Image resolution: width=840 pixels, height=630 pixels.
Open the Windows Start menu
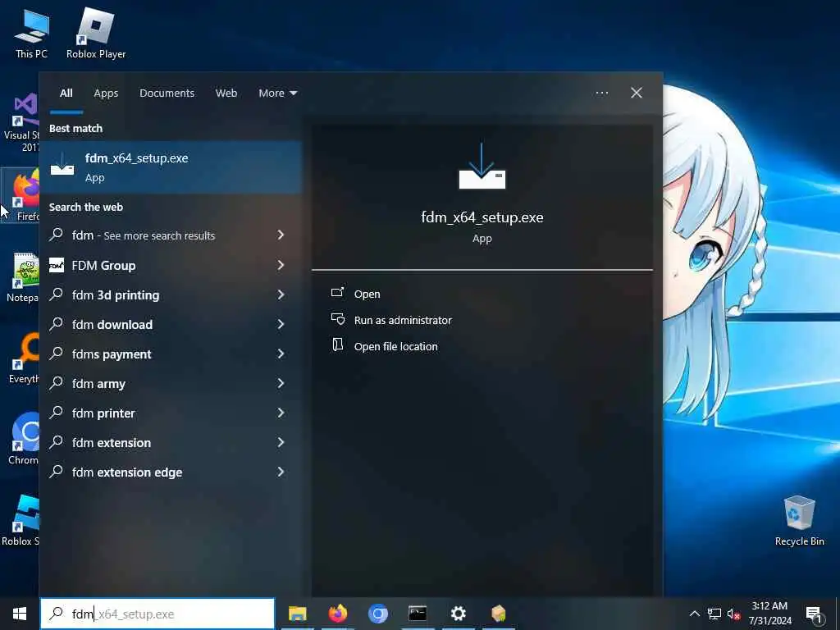(20, 614)
